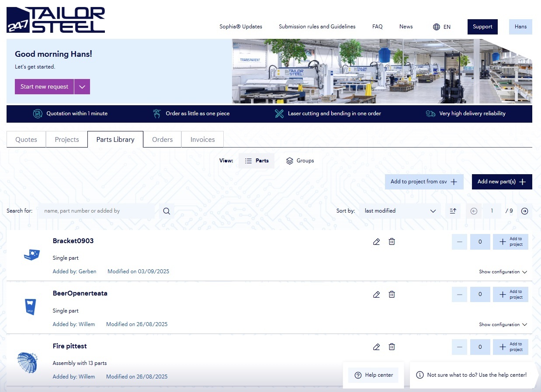
Task: Delete the BeerOpenerteata part via trash icon
Action: coord(392,294)
